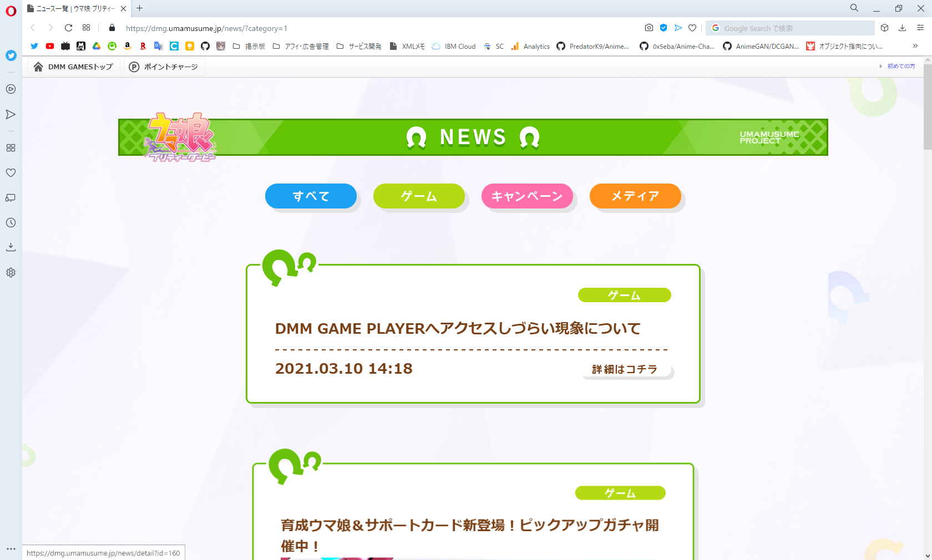Open the 0x5eba/Anime-Cha GitHub bookmark
932x560 pixels.
pyautogui.click(x=677, y=46)
